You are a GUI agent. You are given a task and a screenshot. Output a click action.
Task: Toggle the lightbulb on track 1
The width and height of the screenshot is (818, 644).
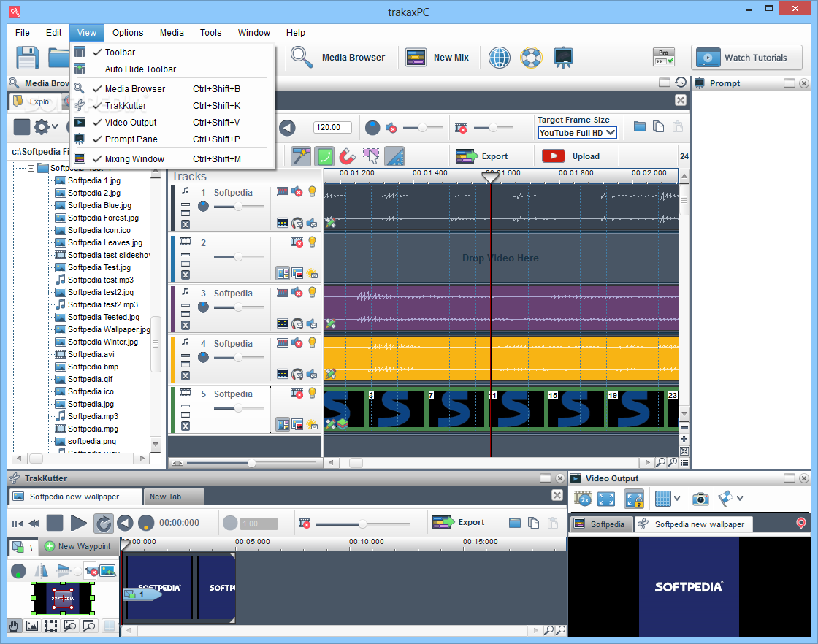tap(312, 191)
